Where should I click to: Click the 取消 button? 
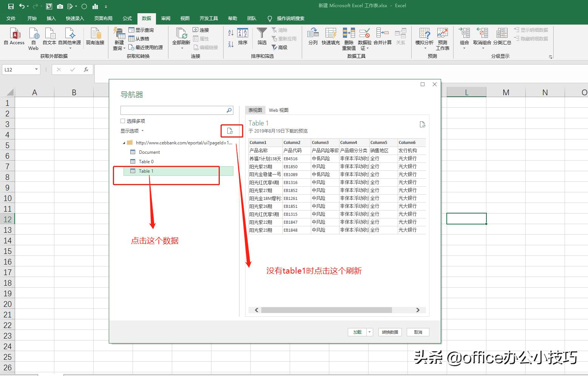[x=417, y=332]
